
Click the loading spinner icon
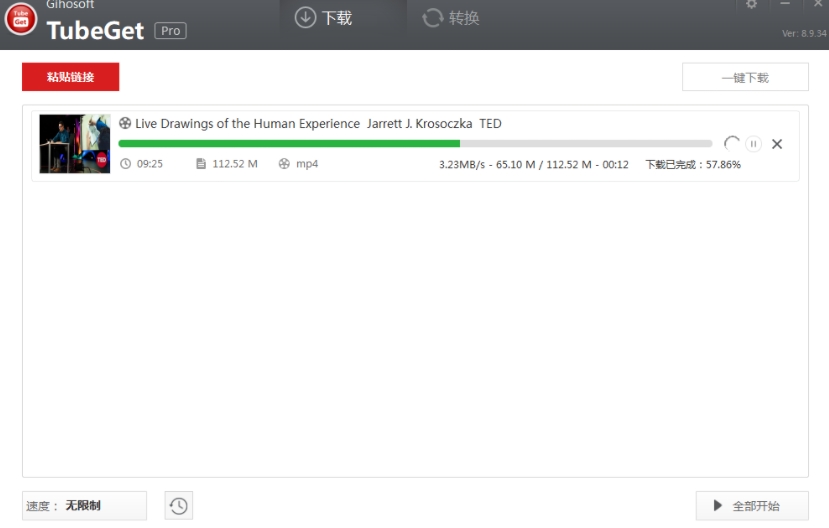(732, 143)
